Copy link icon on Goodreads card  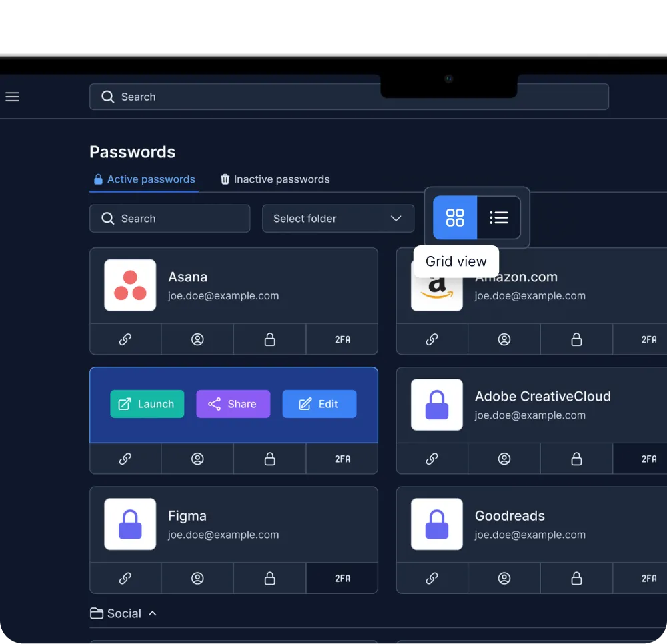click(432, 578)
